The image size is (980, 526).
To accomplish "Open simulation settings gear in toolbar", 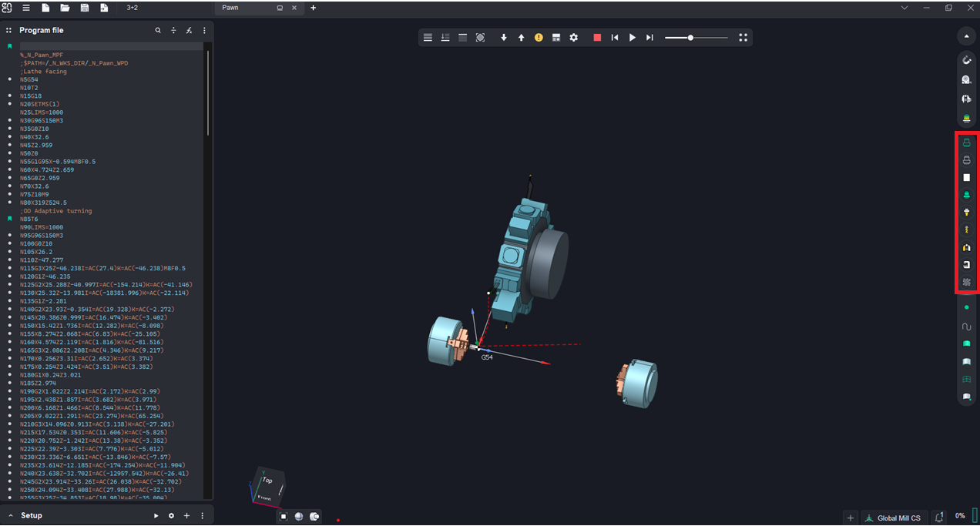I will pos(573,38).
